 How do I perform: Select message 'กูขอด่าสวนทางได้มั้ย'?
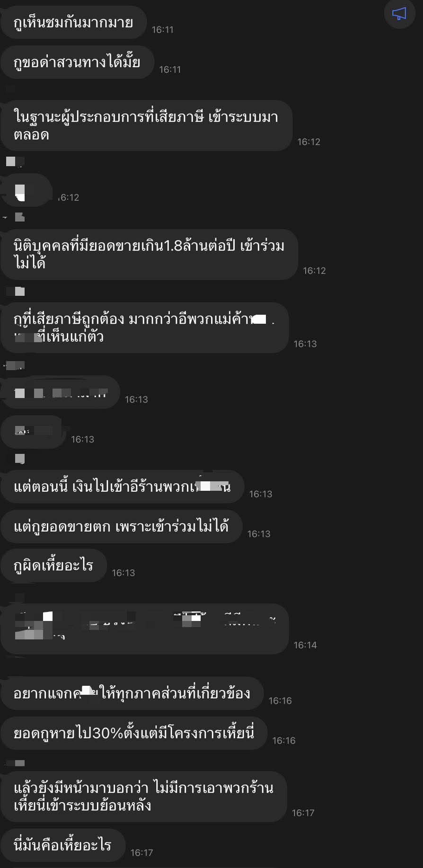pyautogui.click(x=77, y=62)
